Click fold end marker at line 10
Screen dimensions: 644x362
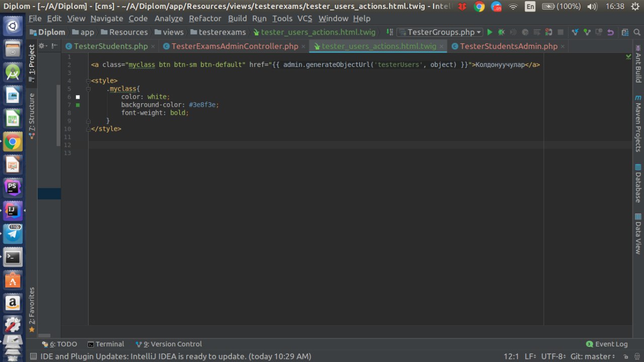coord(88,129)
